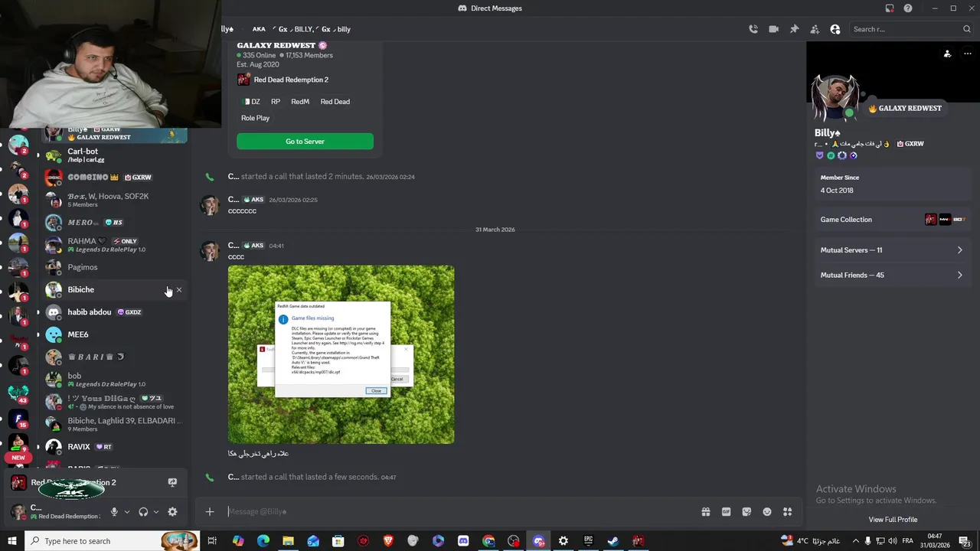Click the screen-share icon on Red Dead Redemption 2 activity
980x551 pixels.
point(172,482)
